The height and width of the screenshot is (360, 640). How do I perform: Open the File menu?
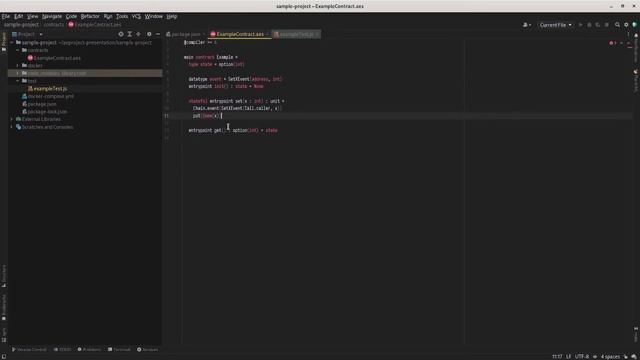(6, 16)
